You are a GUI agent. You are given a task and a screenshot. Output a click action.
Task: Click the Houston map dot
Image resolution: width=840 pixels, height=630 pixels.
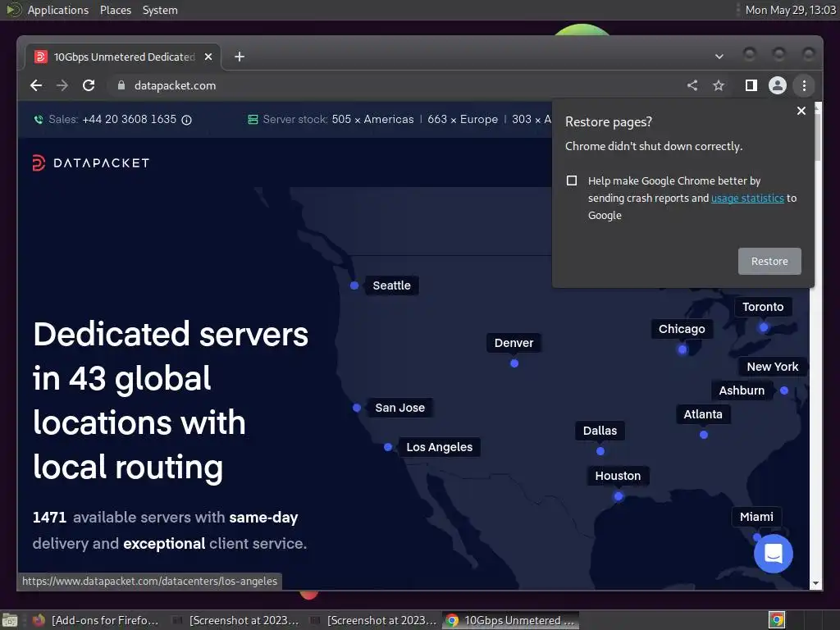(619, 496)
